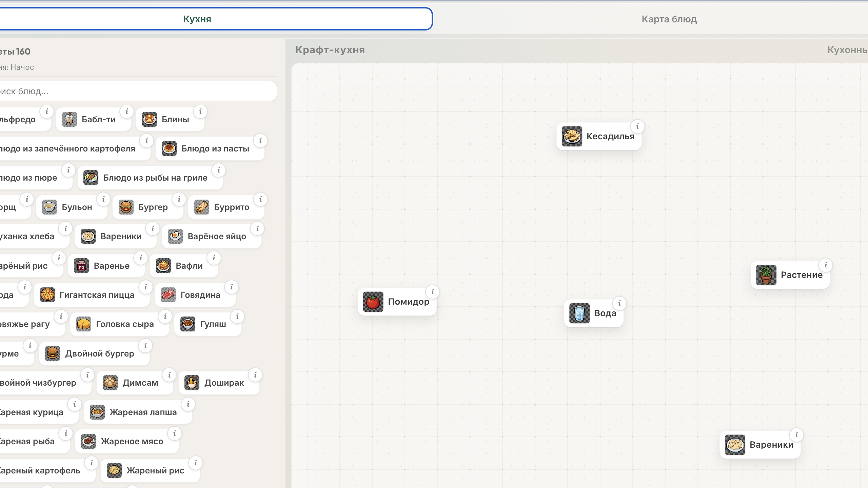Click the Вафли waffle icon
The width and height of the screenshot is (868, 488).
(163, 266)
